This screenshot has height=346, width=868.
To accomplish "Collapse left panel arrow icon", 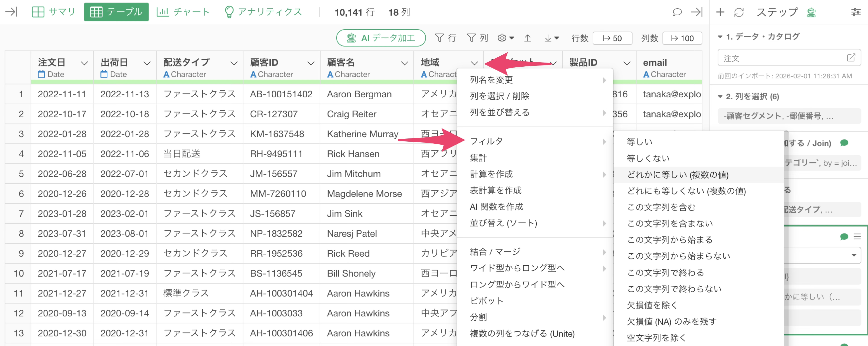I will [x=11, y=12].
